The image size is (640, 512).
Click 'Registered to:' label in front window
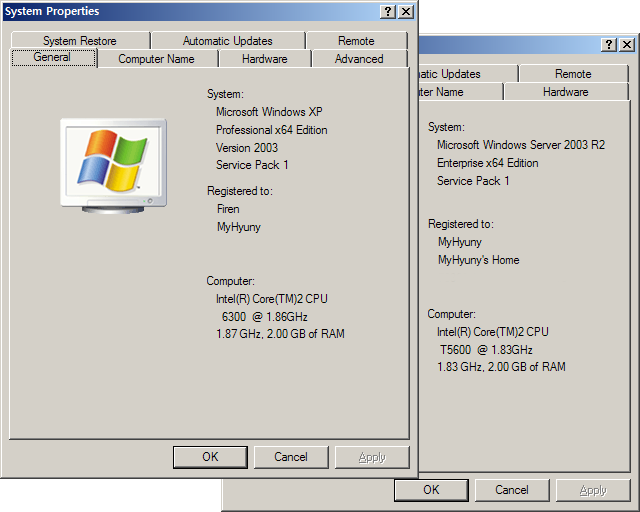240,191
